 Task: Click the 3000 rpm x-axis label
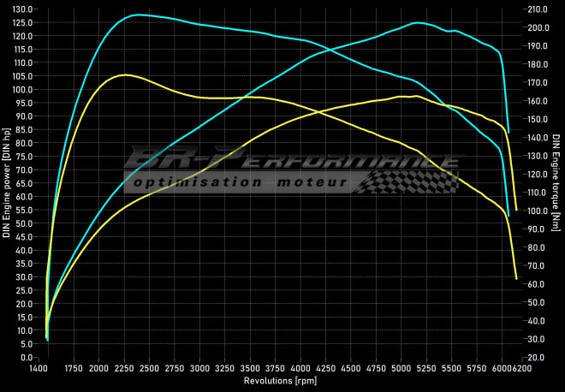(199, 368)
